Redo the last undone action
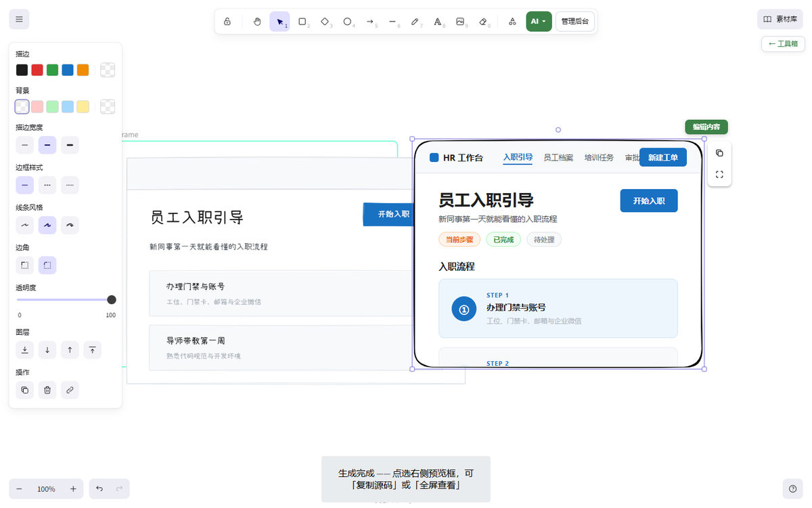The width and height of the screenshot is (812, 508). pyautogui.click(x=119, y=489)
